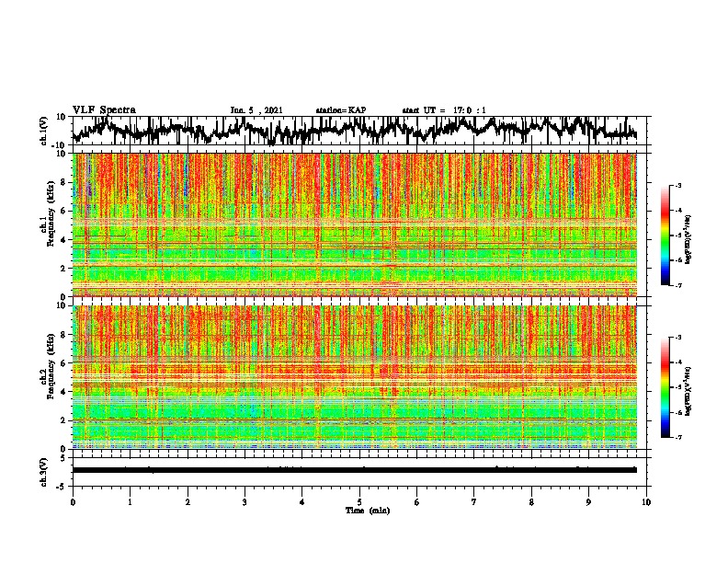Click time axis tick label "2"
This screenshot has width=728, height=563.
click(188, 502)
